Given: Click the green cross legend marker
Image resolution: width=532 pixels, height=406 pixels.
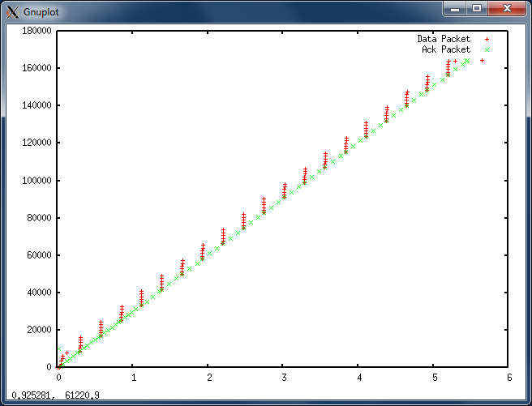Looking at the screenshot, I should click(x=487, y=49).
